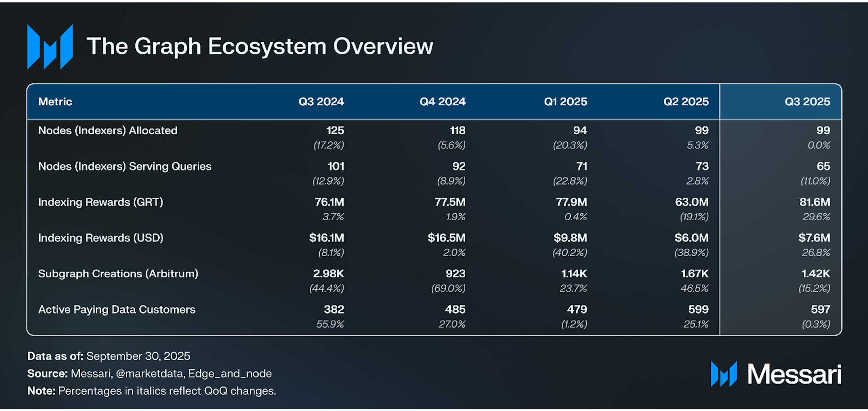Click the 'Subgraph Creations (Arbitrum)' row label

click(118, 274)
